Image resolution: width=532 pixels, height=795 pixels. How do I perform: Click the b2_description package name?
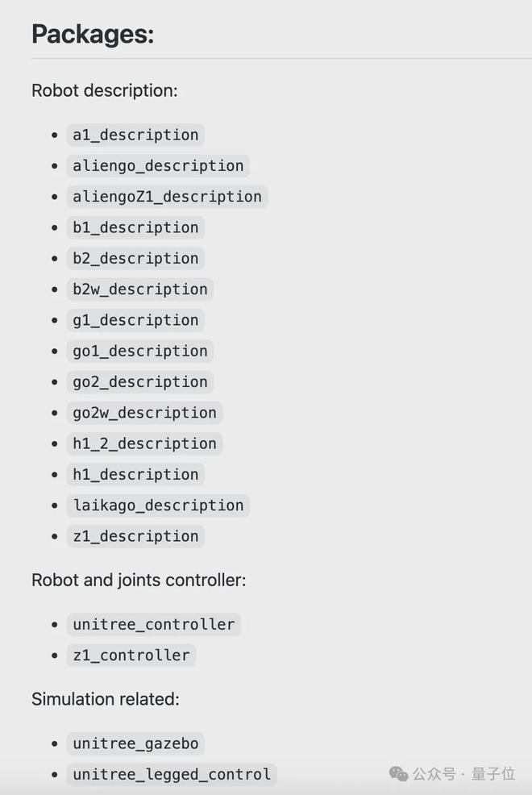coord(135,259)
